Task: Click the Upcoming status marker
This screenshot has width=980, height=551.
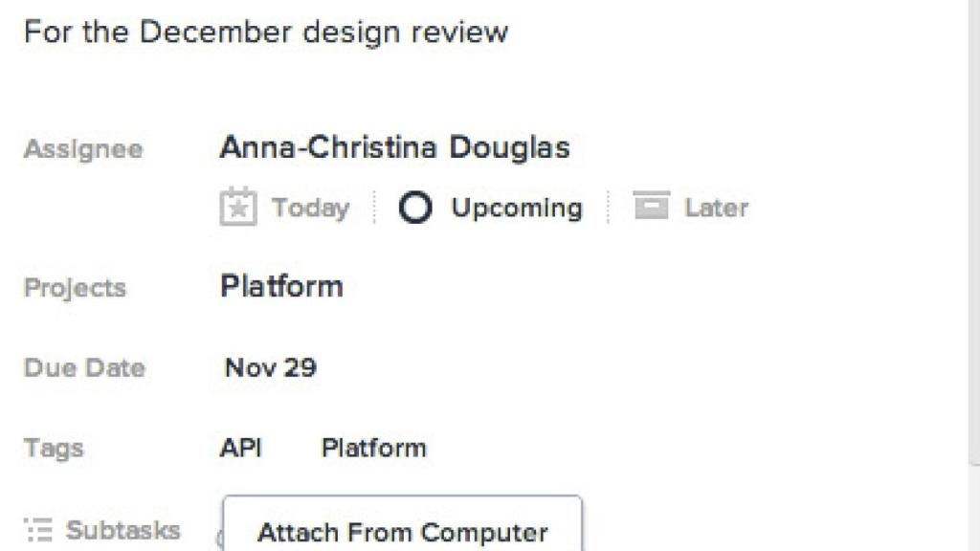Action: click(413, 208)
